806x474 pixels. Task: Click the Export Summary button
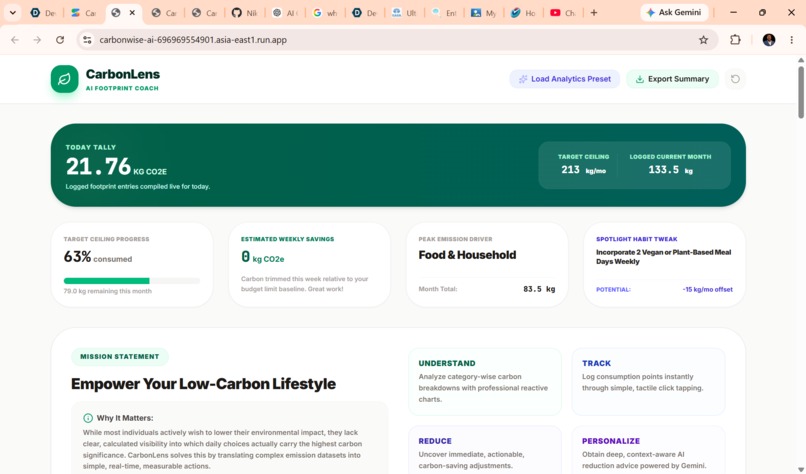click(672, 79)
